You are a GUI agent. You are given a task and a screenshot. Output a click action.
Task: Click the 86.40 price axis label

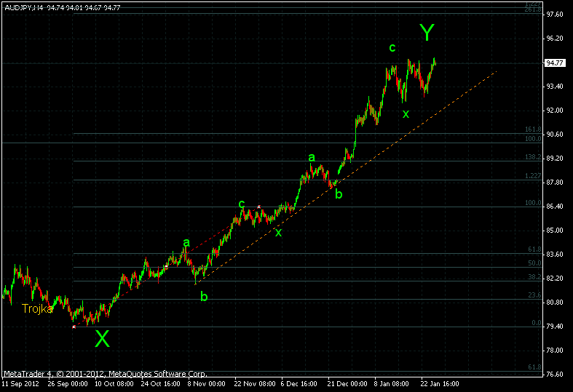point(555,207)
